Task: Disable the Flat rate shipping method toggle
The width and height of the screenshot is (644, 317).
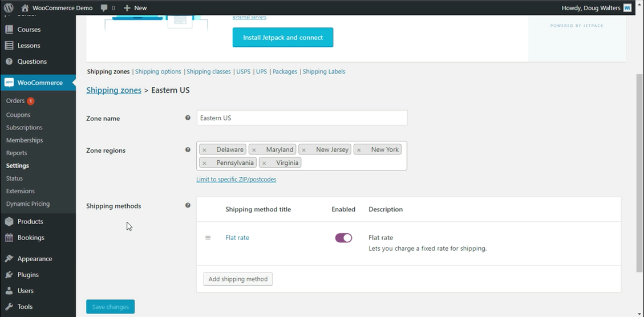Action: (x=343, y=238)
